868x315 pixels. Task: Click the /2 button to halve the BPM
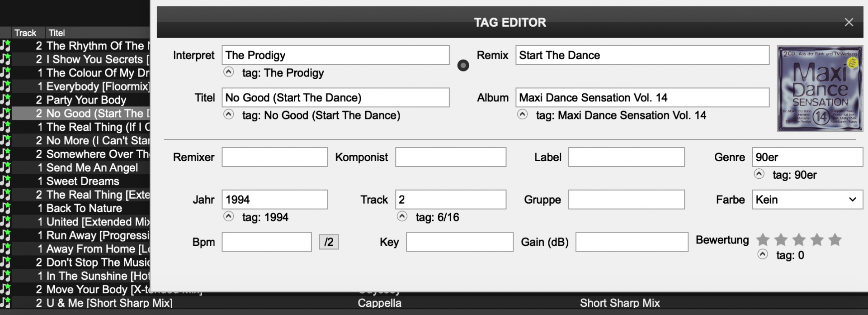tap(329, 242)
